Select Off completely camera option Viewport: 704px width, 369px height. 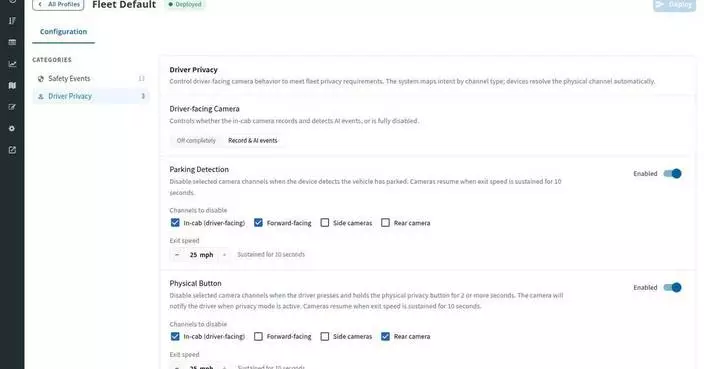pos(196,141)
